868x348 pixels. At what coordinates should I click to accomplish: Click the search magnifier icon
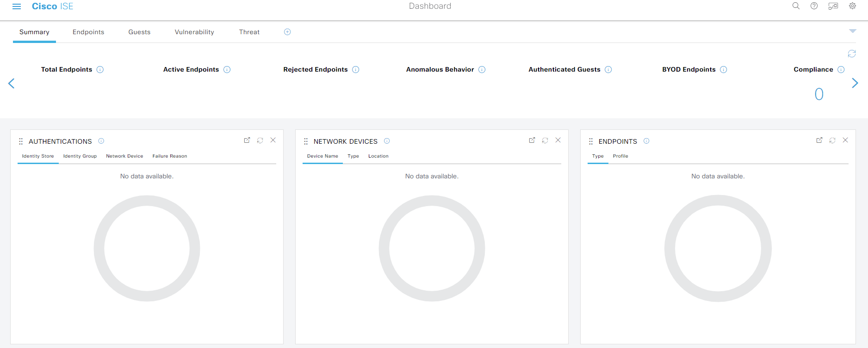[796, 6]
